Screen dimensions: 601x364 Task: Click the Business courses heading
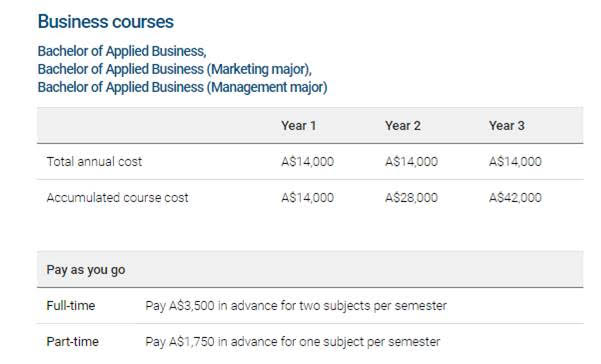pyautogui.click(x=106, y=21)
